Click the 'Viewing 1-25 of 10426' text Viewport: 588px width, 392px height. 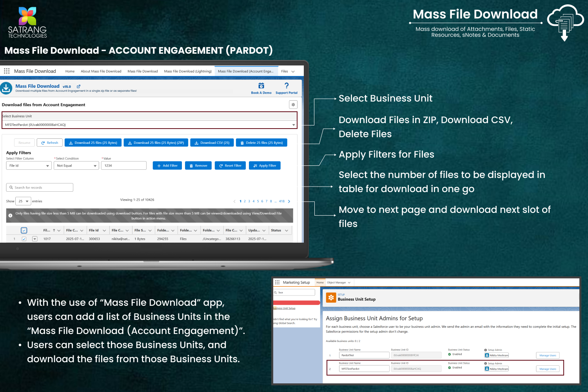137,200
